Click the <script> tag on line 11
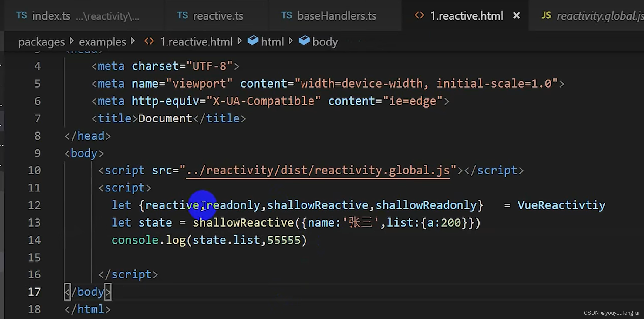Screen dimensions: 644x319 click(125, 188)
